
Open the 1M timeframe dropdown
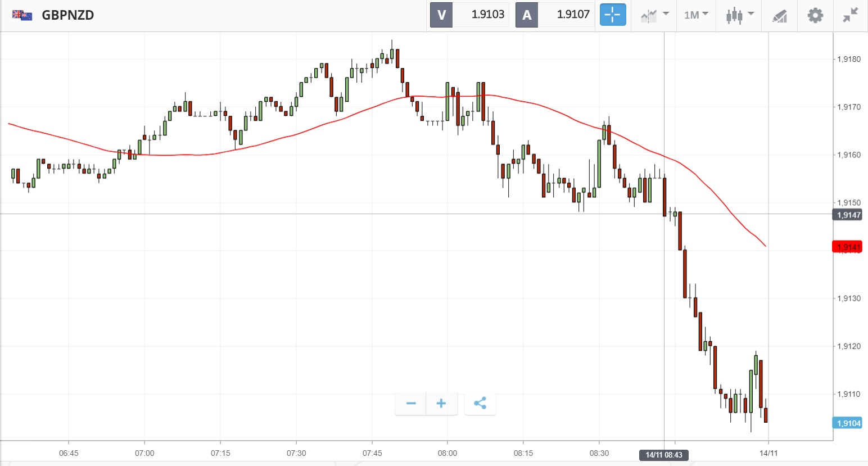tap(696, 15)
